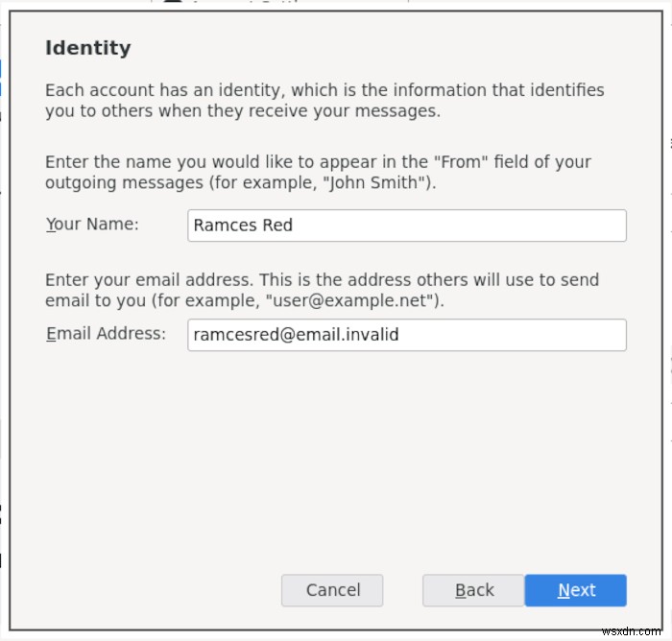Click paragraph starting "Each account has an identity"
This screenshot has width=672, height=641.
[x=324, y=101]
